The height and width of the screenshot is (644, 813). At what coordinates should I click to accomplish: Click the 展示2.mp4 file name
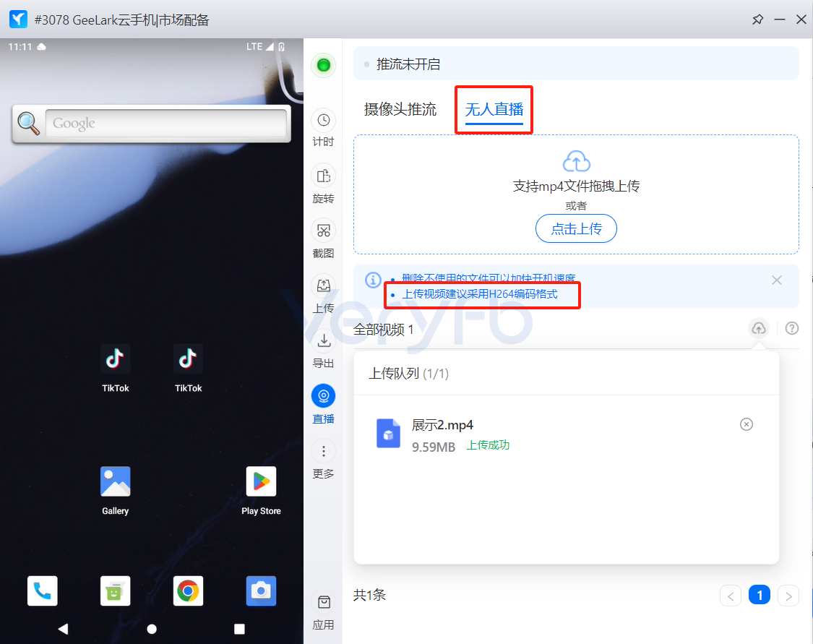442,425
